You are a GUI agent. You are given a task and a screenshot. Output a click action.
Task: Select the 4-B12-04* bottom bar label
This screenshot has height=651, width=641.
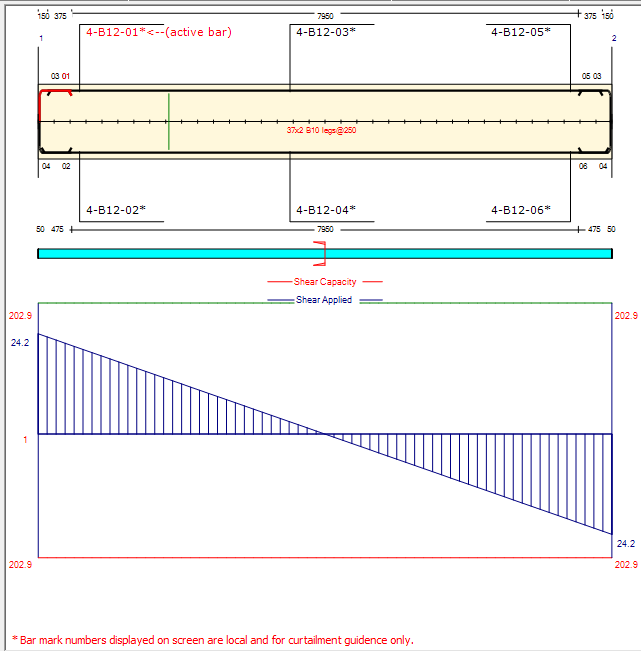tap(326, 210)
